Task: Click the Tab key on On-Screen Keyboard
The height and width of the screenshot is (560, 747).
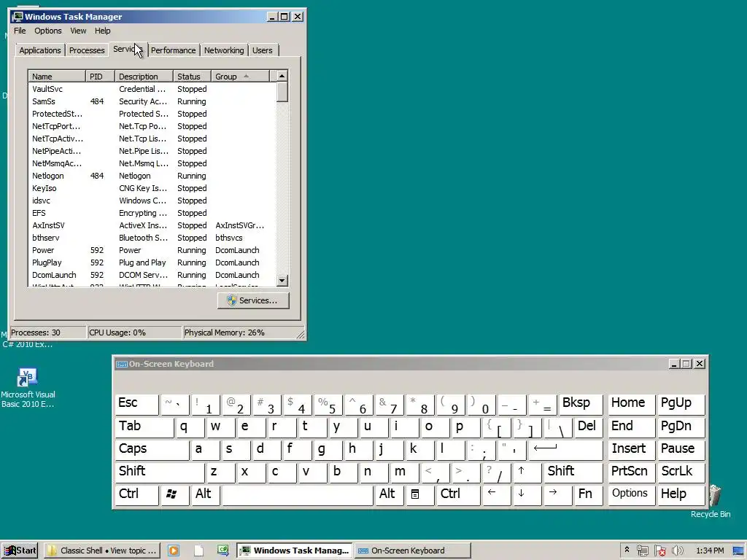Action: pyautogui.click(x=144, y=427)
